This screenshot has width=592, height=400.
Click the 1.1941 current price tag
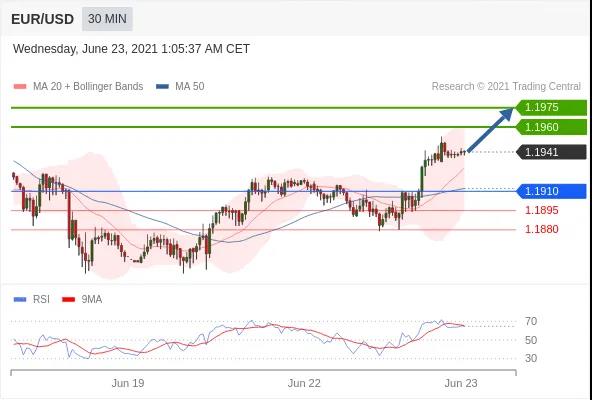click(551, 152)
